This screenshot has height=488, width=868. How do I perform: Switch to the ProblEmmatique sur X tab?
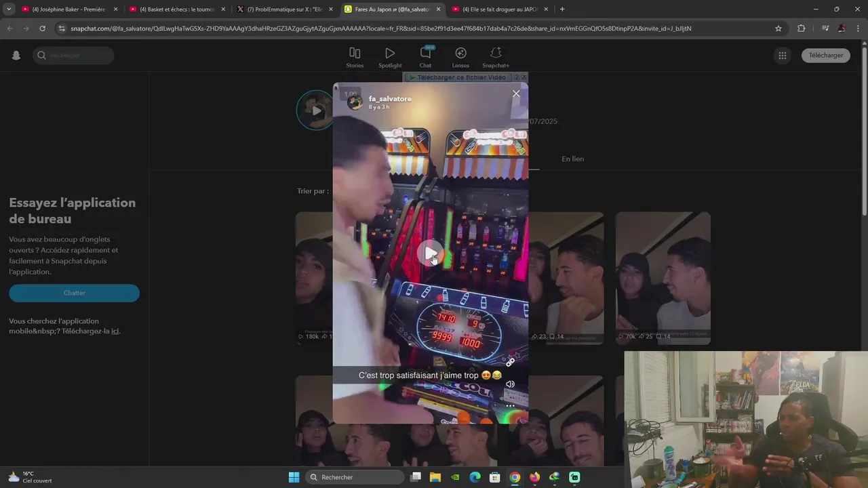tap(284, 9)
